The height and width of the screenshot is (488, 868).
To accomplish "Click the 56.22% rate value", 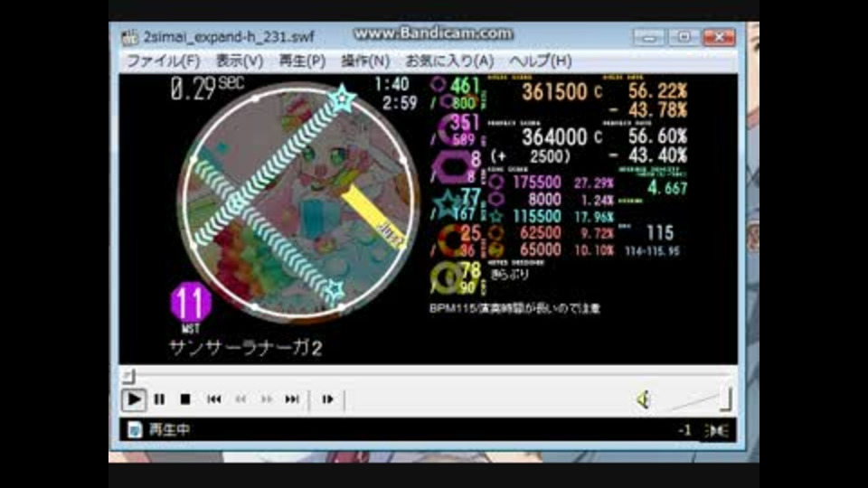I will 657,91.
